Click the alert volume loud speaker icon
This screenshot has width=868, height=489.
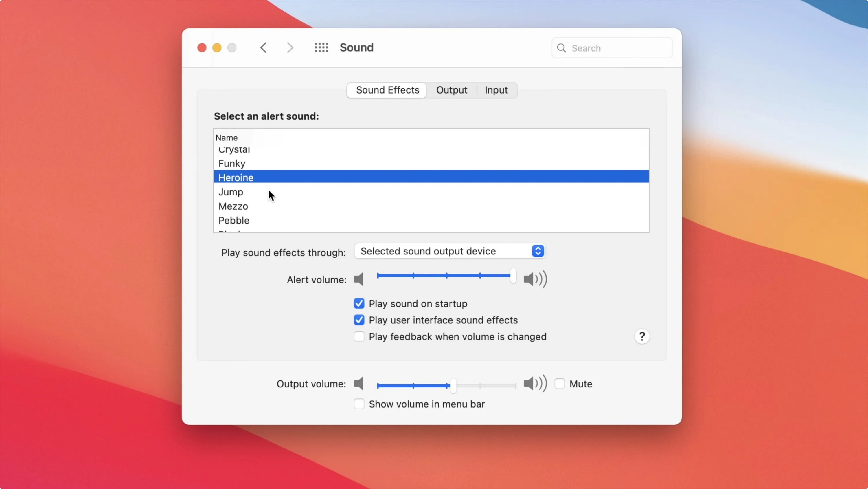click(x=535, y=279)
